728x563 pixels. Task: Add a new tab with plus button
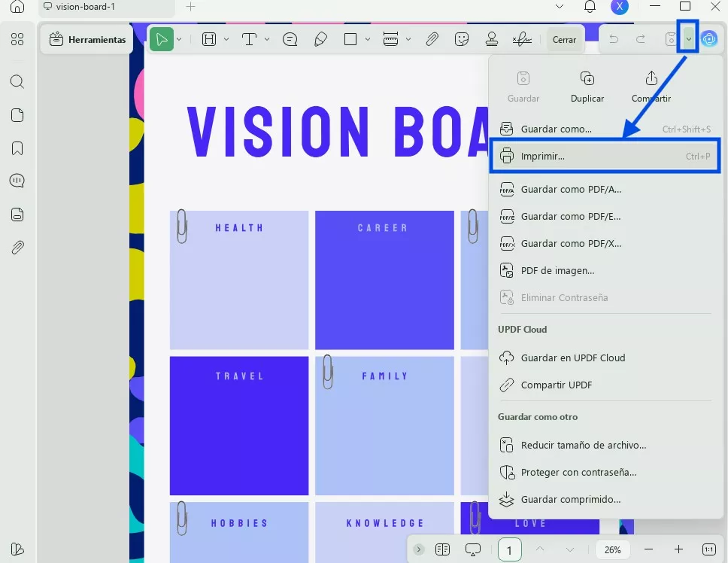point(190,7)
